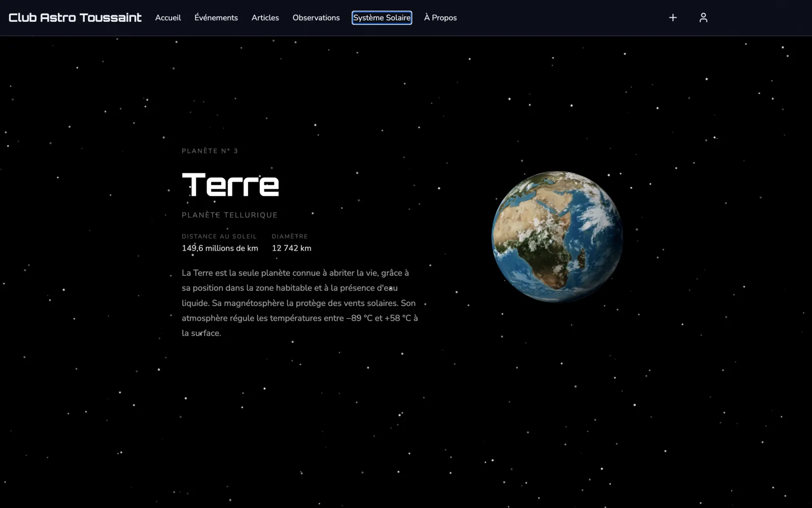Click the Terre heading
The width and height of the screenshot is (812, 508).
click(x=230, y=185)
